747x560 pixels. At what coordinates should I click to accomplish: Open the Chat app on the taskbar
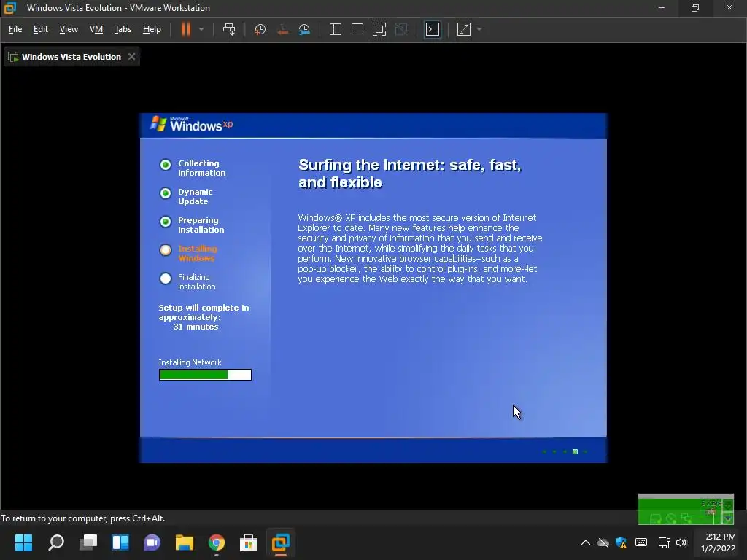[x=152, y=542]
